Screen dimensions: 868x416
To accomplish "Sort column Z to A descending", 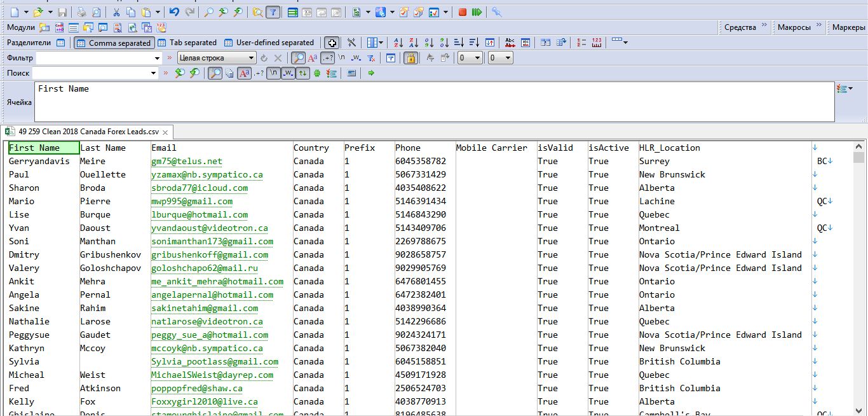I will (414, 43).
